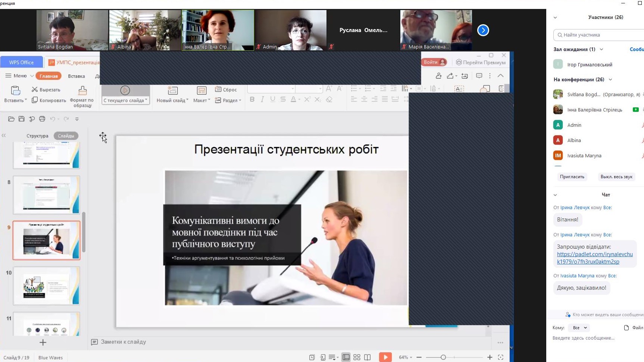Click the Format Painter brush icon

82,91
